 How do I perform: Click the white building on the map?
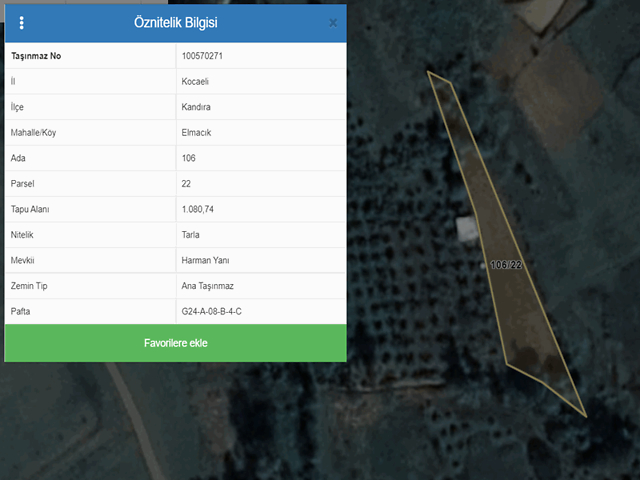(x=467, y=228)
